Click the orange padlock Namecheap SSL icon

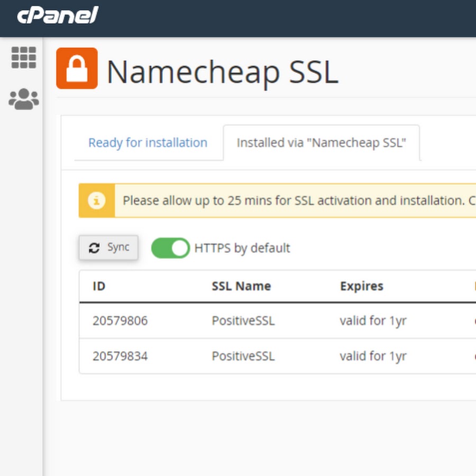coord(77,68)
